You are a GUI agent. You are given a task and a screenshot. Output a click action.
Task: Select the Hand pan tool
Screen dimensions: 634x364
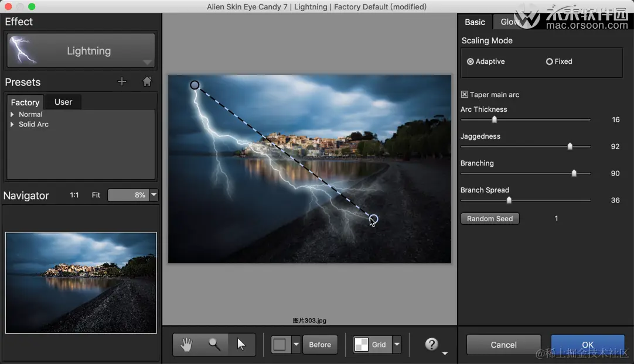(x=186, y=345)
